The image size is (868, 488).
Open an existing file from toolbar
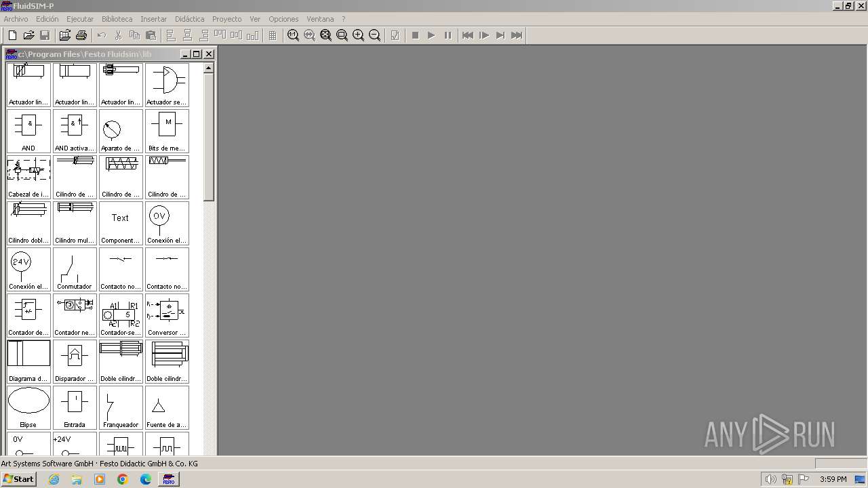[28, 35]
